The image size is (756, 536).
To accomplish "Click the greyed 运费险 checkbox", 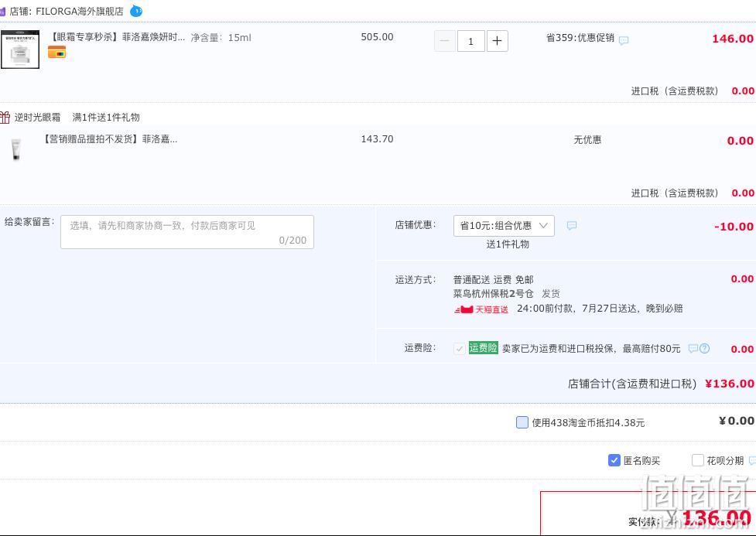I will (460, 348).
